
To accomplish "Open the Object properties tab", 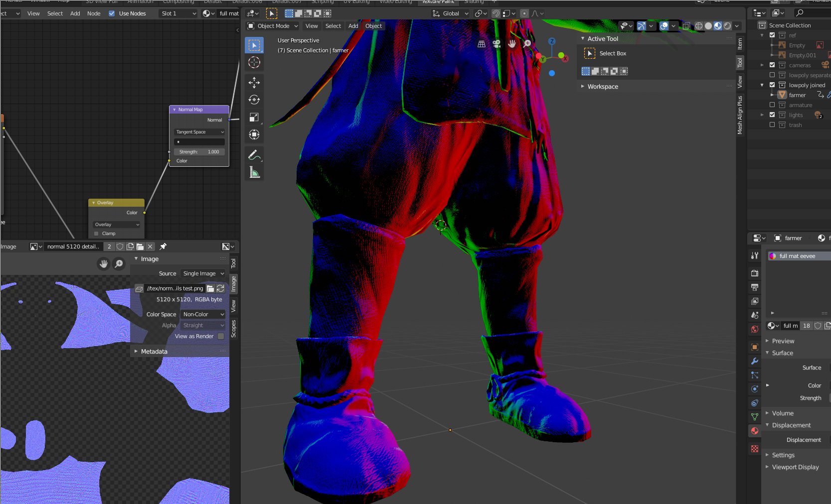I will click(x=755, y=347).
